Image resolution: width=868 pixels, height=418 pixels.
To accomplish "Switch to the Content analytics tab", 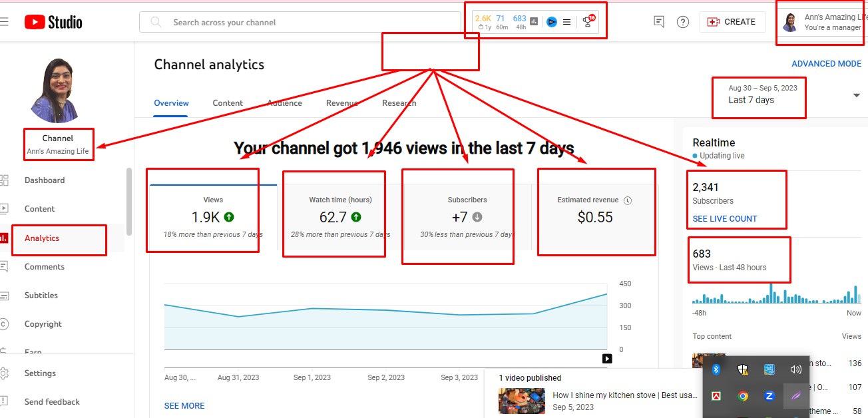I will coord(228,103).
